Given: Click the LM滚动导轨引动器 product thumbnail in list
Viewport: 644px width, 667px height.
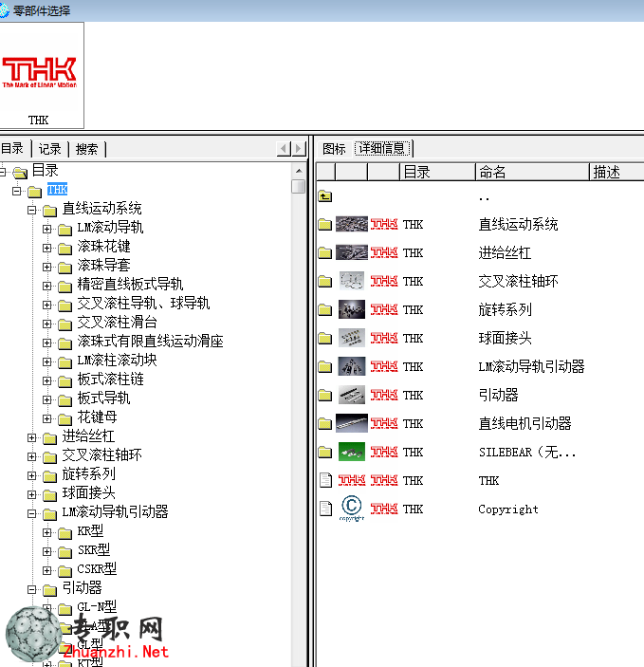Looking at the screenshot, I should click(351, 366).
